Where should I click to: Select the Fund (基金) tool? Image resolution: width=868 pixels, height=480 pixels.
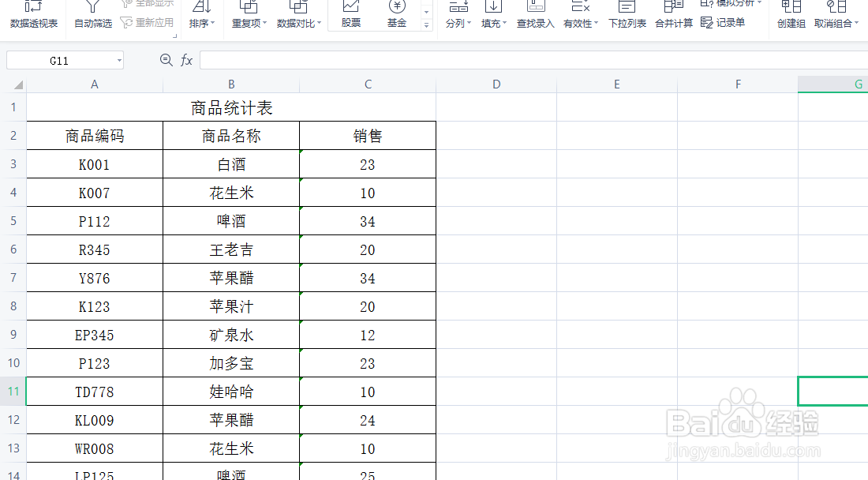point(396,16)
